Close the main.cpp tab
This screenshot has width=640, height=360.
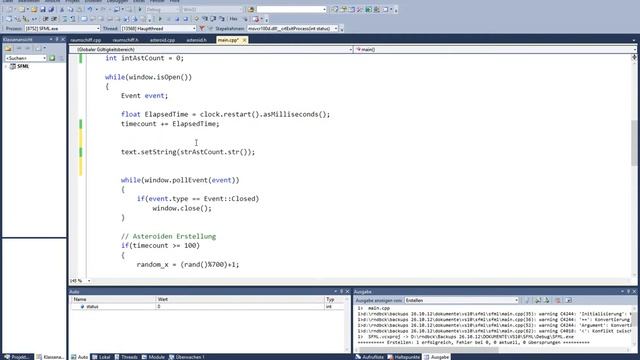pyautogui.click(x=244, y=40)
